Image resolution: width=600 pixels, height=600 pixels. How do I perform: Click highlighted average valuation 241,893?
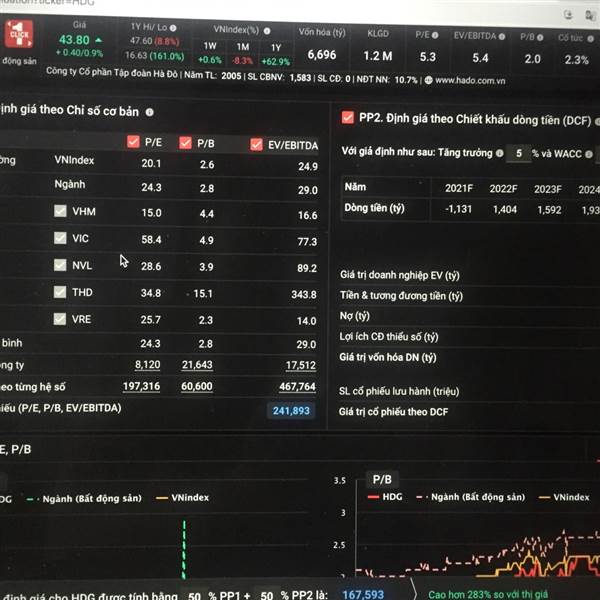click(x=291, y=411)
